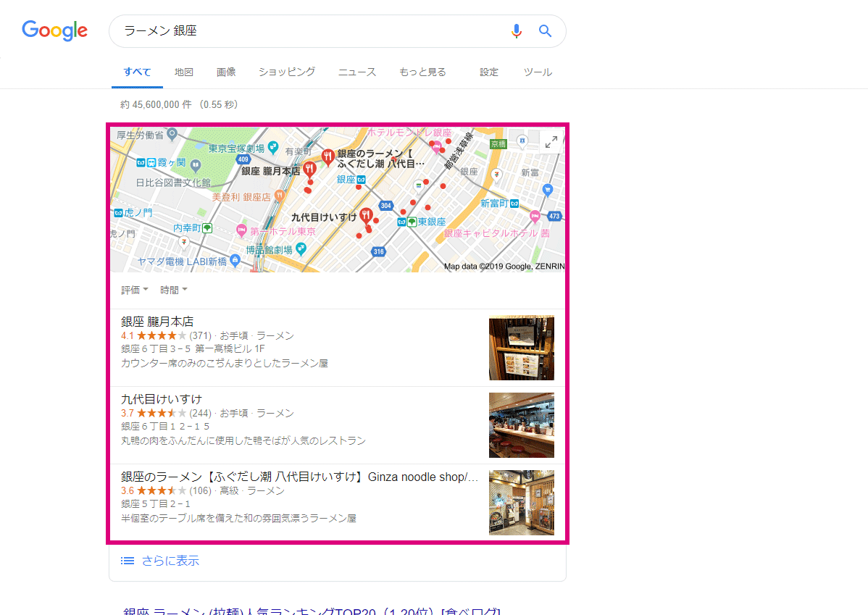The width and height of the screenshot is (868, 615).
Task: Open the もっと見る menu
Action: click(x=422, y=72)
